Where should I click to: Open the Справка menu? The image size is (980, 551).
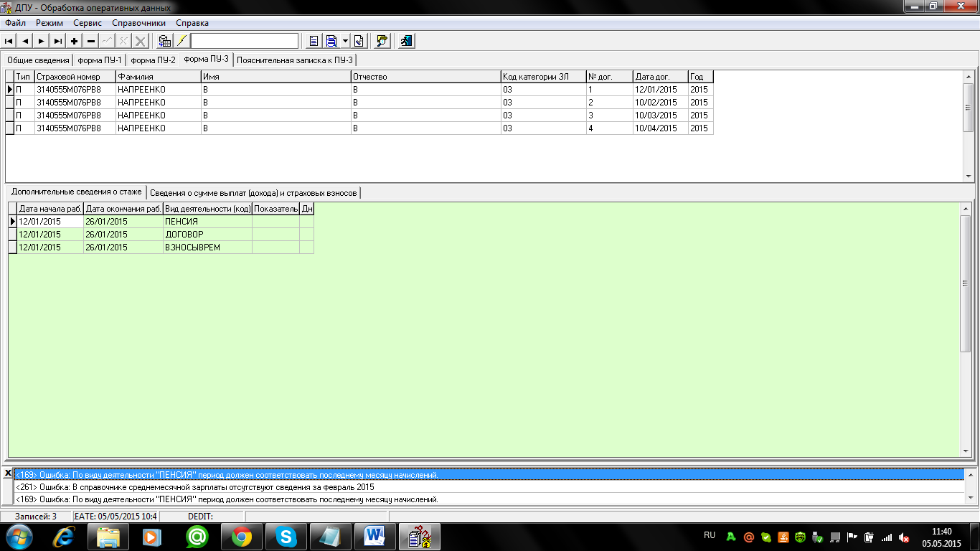tap(192, 23)
